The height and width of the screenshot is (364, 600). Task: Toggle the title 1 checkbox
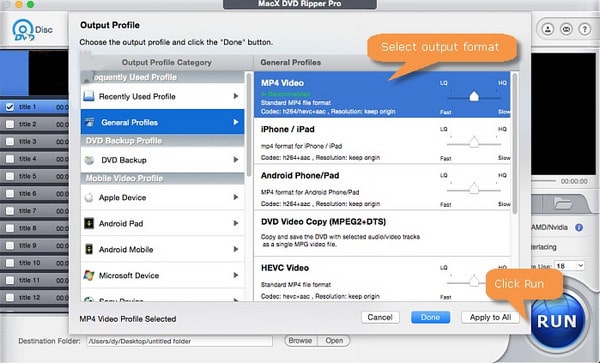[10, 107]
